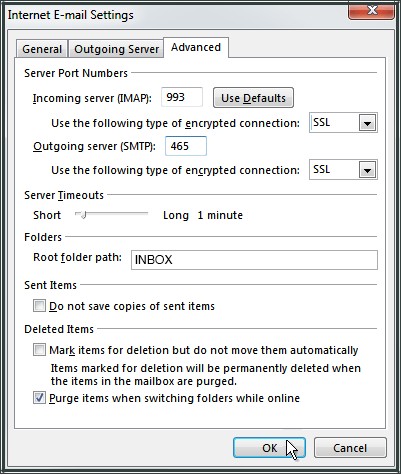This screenshot has width=401, height=475.
Task: Expand the SMTP encrypted connection dropdown arrow
Action: 367,170
